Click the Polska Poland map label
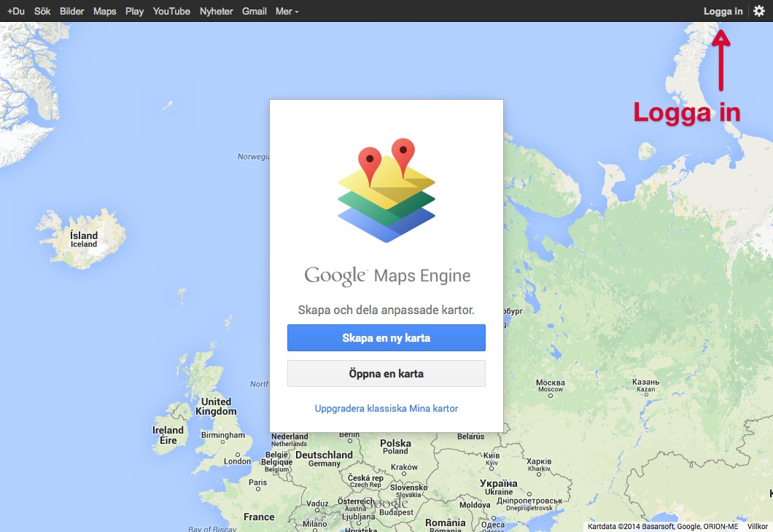Viewport: 773px width, 532px height. [395, 447]
